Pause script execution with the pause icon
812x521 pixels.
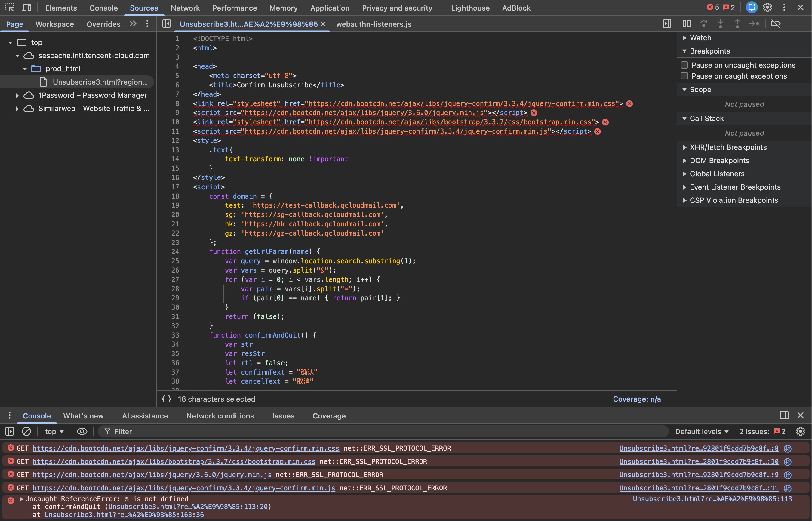pyautogui.click(x=687, y=24)
